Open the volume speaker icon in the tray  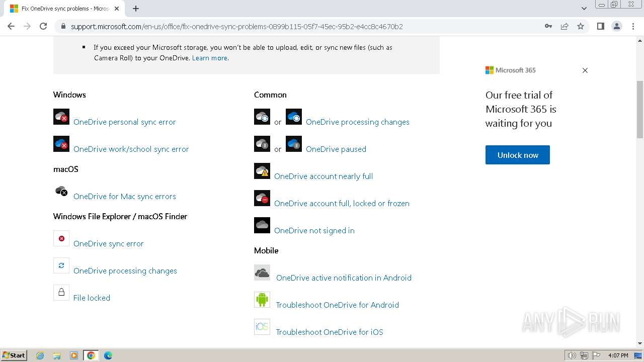point(572,355)
